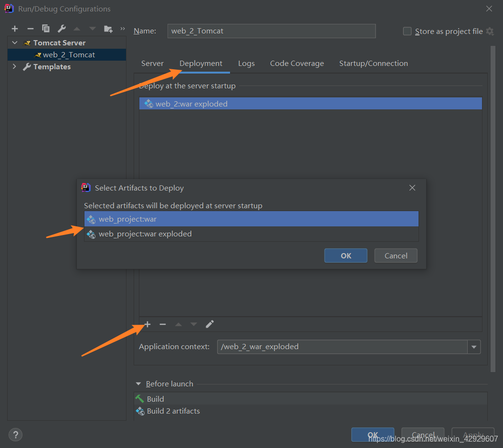Show more toolbar actions chevron

pyautogui.click(x=123, y=29)
